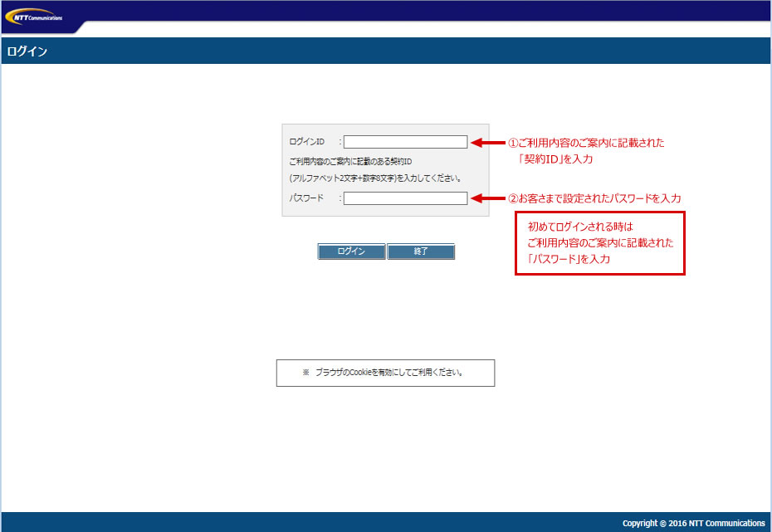Click the パスワード field label
Viewport: 772px width, 532px height.
(x=306, y=198)
